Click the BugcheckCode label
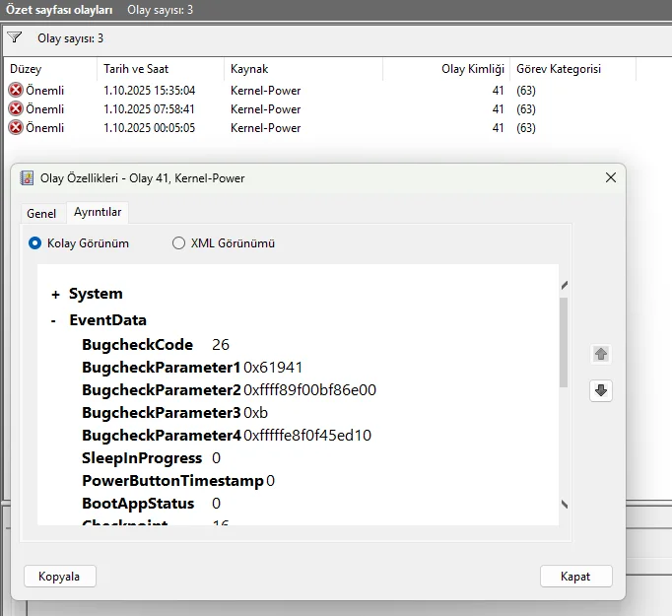The image size is (672, 616). click(x=138, y=345)
